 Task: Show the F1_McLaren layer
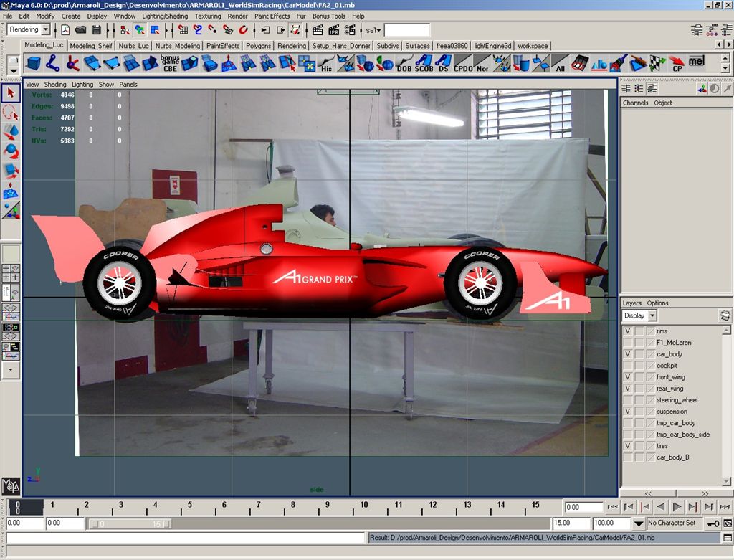click(628, 343)
